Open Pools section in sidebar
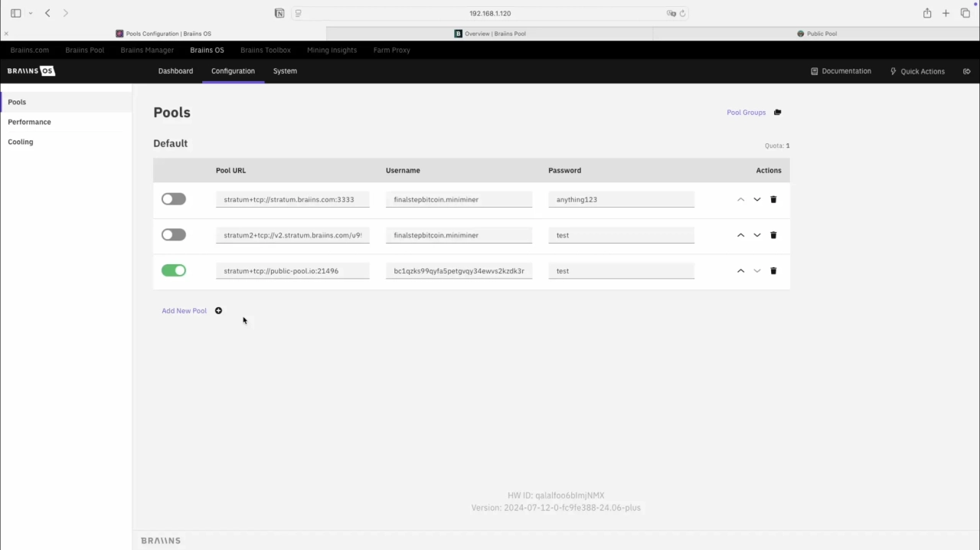The image size is (980, 550). 66,102
